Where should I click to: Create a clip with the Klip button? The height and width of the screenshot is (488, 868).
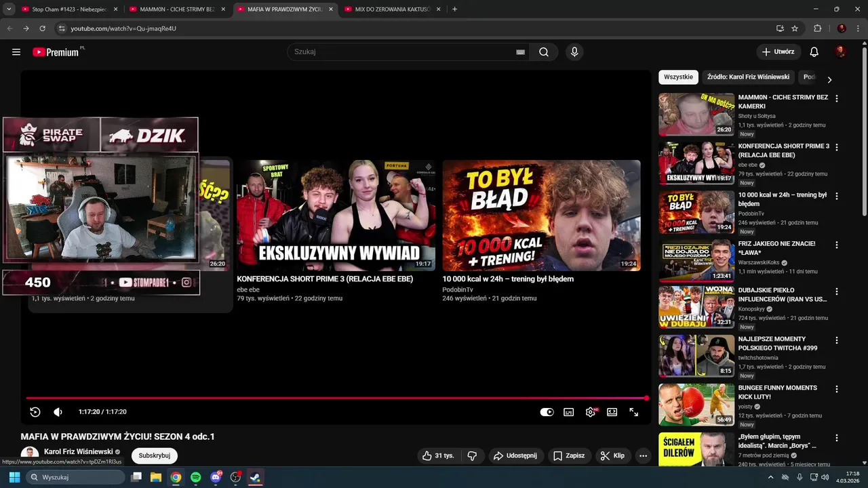(612, 455)
